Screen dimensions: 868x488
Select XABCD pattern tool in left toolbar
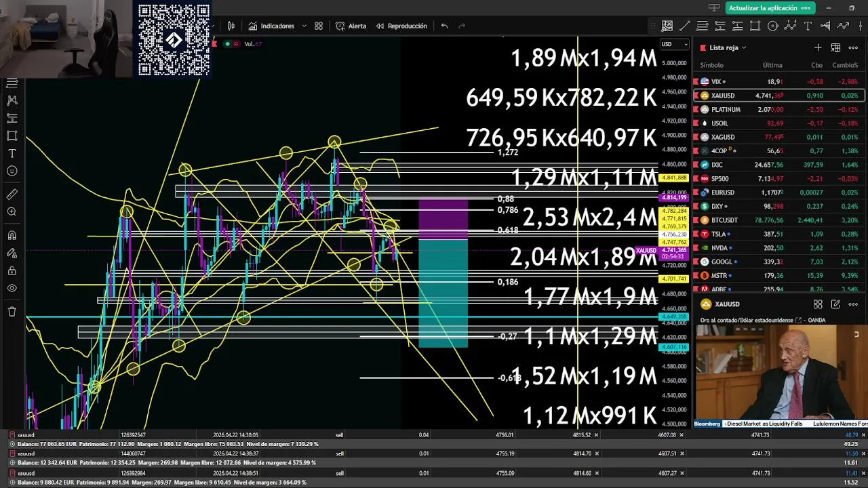click(12, 100)
